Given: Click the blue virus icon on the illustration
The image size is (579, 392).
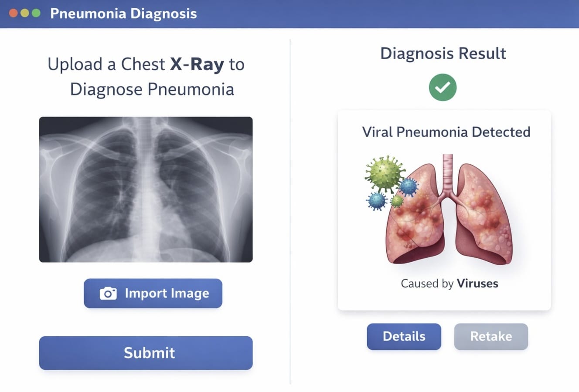Looking at the screenshot, I should click(x=409, y=187).
